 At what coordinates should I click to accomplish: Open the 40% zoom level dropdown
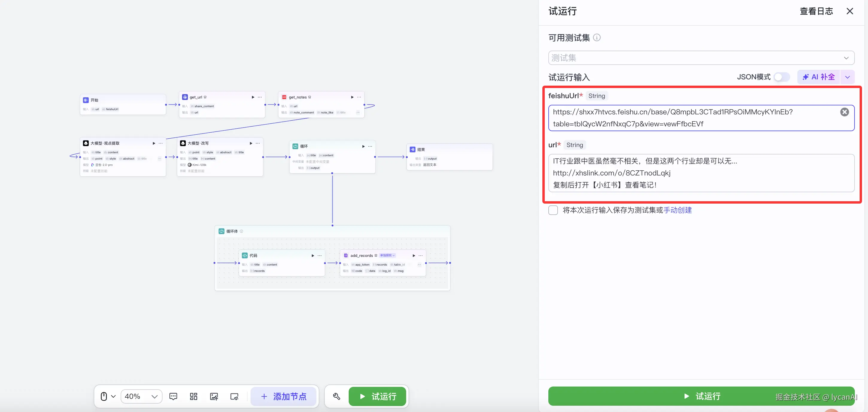(x=141, y=396)
